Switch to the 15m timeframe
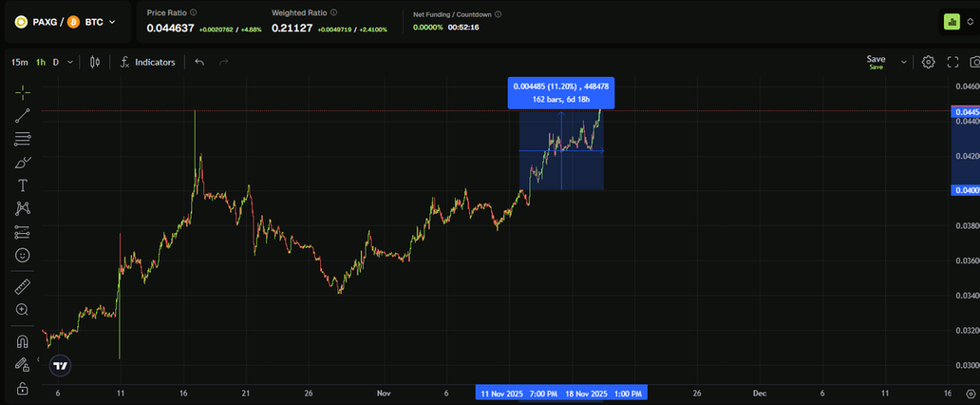The image size is (980, 405). (18, 62)
